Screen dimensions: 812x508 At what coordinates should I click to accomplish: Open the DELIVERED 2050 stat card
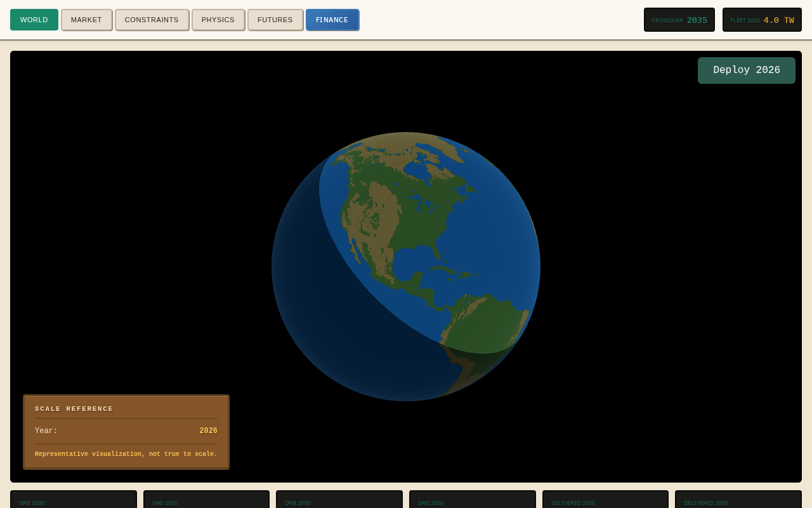pyautogui.click(x=738, y=499)
